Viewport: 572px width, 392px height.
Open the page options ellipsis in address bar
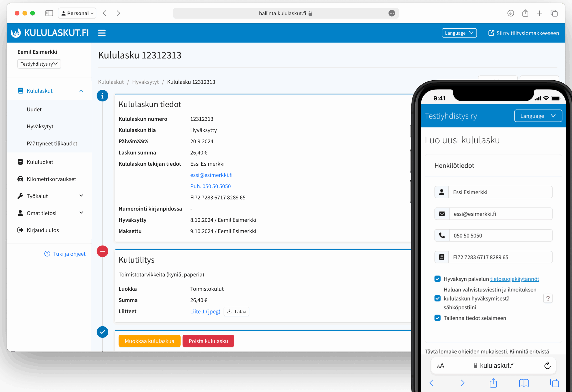pos(392,13)
